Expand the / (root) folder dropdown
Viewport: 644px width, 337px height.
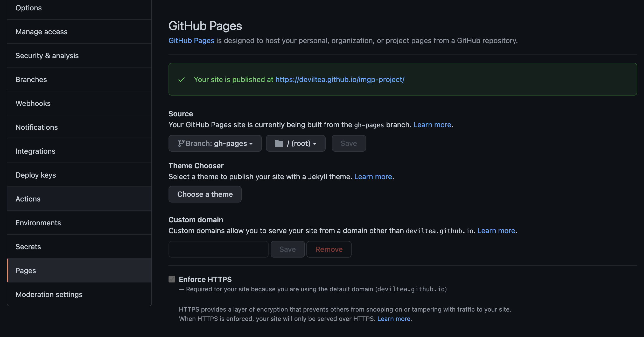[x=296, y=143]
